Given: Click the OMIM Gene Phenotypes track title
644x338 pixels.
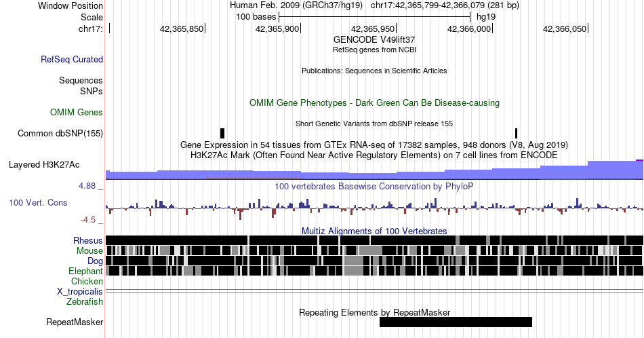Looking at the screenshot, I should (x=374, y=102).
